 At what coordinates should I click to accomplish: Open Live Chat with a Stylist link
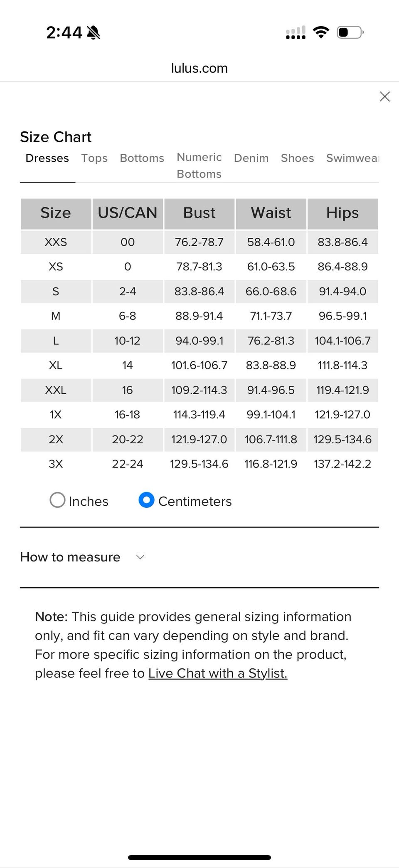point(217,673)
